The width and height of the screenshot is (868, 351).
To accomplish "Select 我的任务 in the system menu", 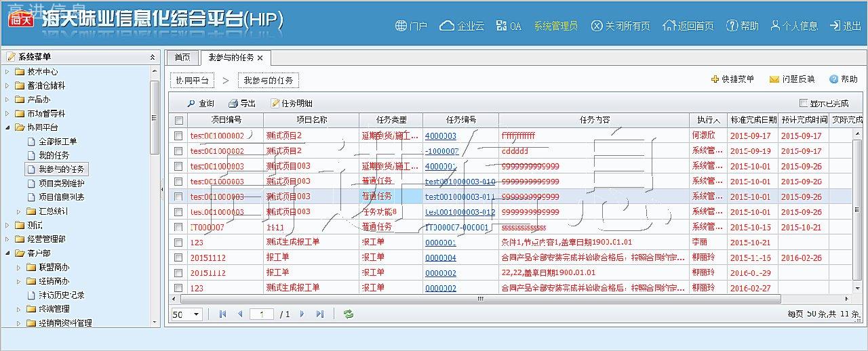I will [54, 155].
